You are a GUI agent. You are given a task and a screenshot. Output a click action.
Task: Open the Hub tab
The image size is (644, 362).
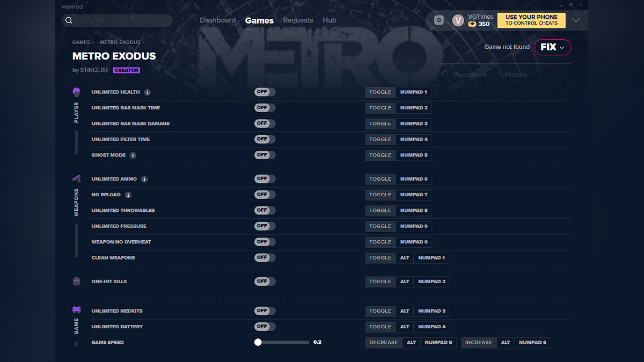click(x=330, y=20)
